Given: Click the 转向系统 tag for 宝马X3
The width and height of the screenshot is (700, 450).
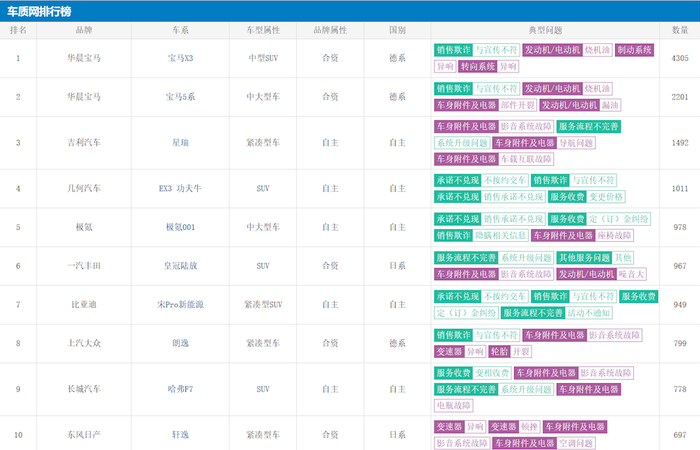Looking at the screenshot, I should [476, 66].
